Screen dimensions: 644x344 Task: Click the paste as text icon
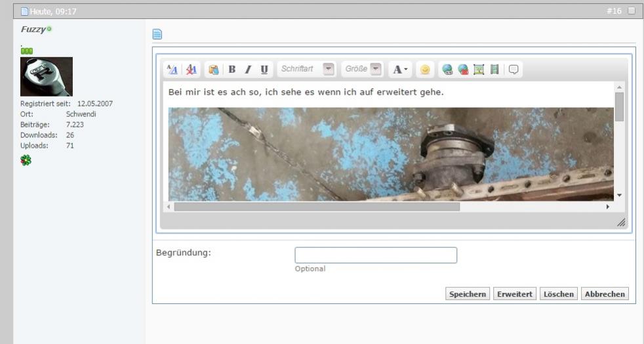click(x=212, y=69)
